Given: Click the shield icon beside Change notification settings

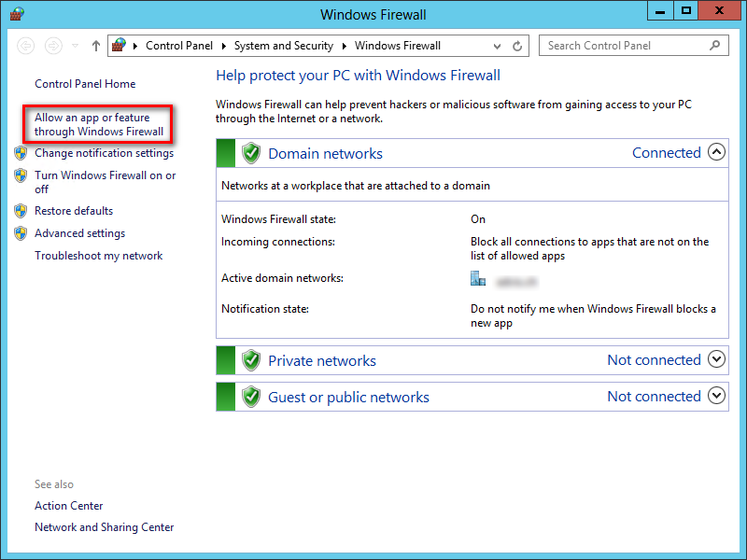Looking at the screenshot, I should [21, 153].
